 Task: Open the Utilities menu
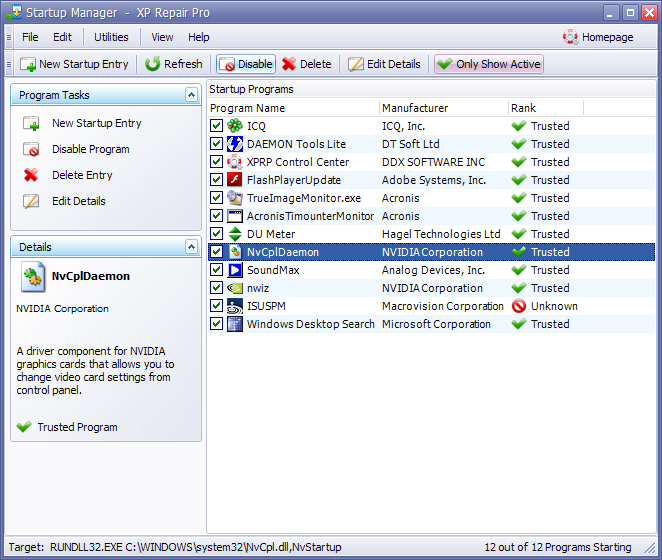pos(111,37)
